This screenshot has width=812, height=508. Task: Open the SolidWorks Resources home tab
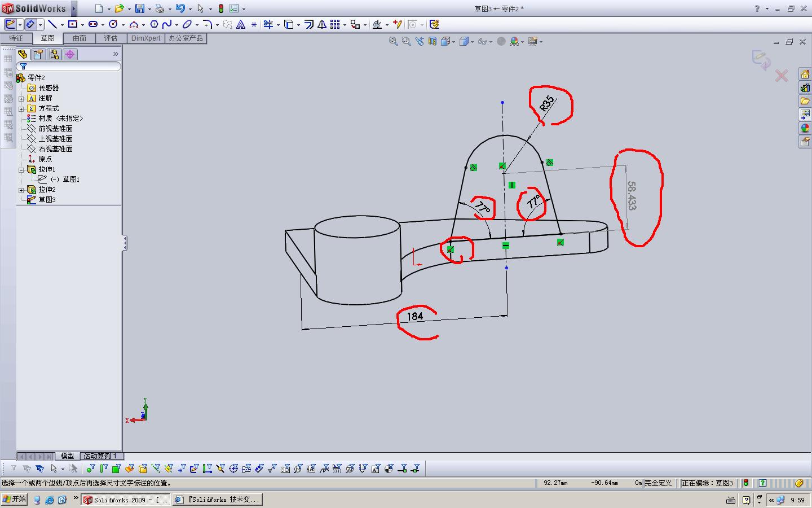[x=805, y=74]
